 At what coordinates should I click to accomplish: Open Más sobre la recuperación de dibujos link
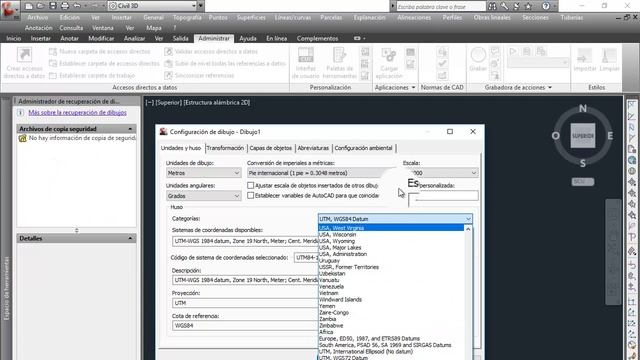pos(78,112)
